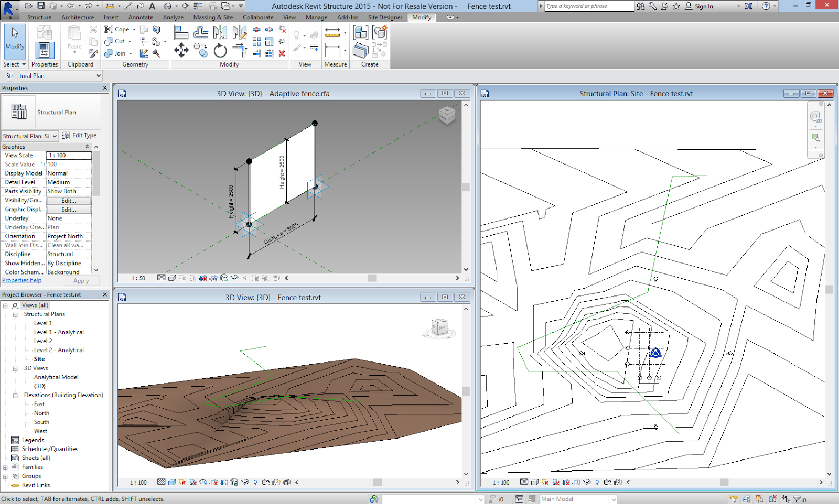The height and width of the screenshot is (504, 839).
Task: Toggle the Reveal Hidden Elements lightbulb
Action: point(597,482)
